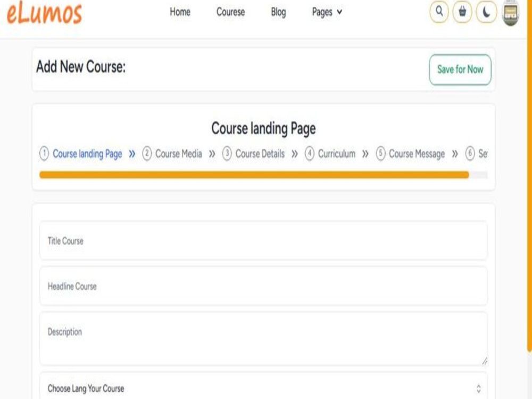Focus the Title Course input field
This screenshot has height=399, width=532.
(x=264, y=240)
